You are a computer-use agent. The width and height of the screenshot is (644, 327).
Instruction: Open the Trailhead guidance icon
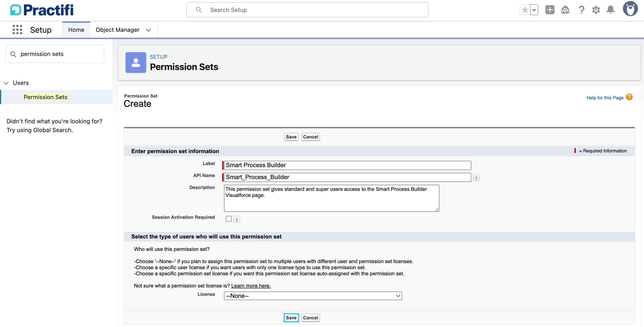pos(565,10)
